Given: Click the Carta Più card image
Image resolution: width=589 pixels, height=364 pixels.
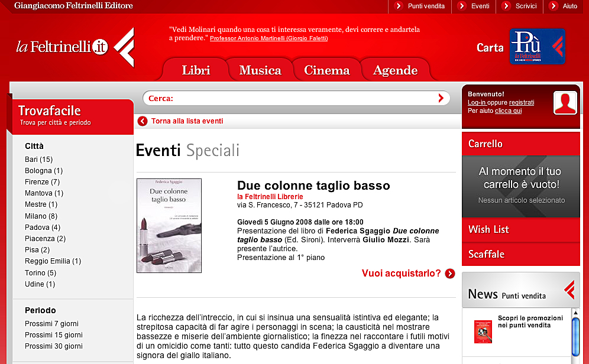Looking at the screenshot, I should [x=537, y=47].
